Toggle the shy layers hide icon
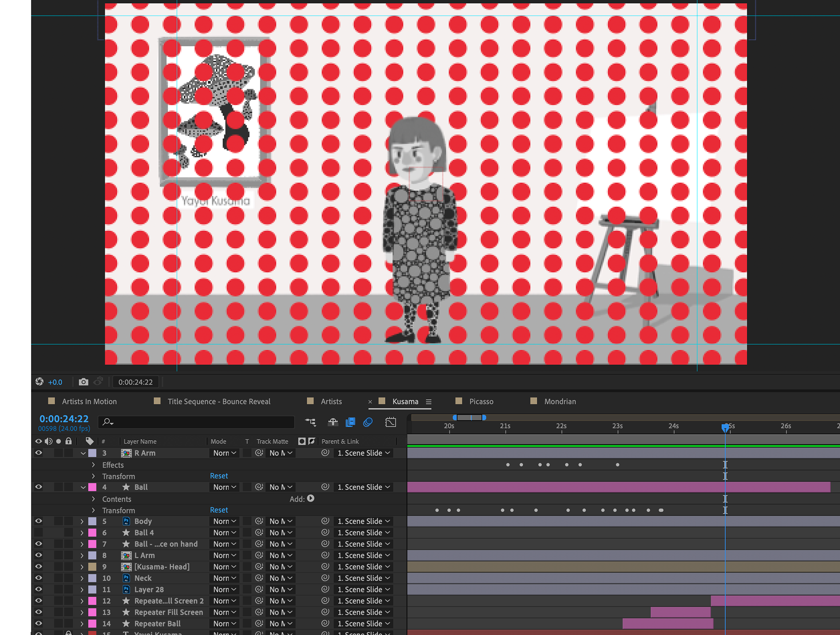Viewport: 840px width, 635px height. pyautogui.click(x=333, y=422)
